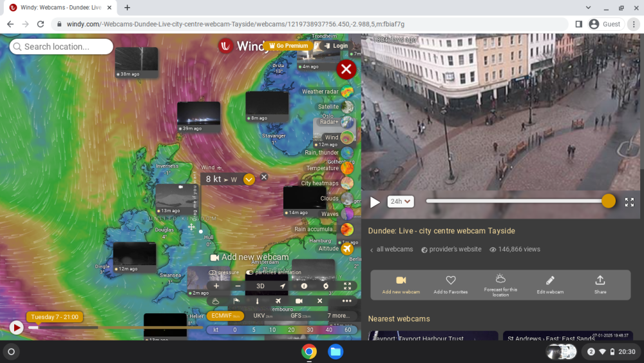Select the Rain accumulation layer icon
644x363 pixels.
click(x=347, y=230)
